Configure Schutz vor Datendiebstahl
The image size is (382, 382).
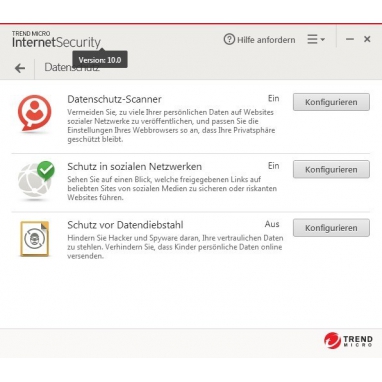coord(331,228)
